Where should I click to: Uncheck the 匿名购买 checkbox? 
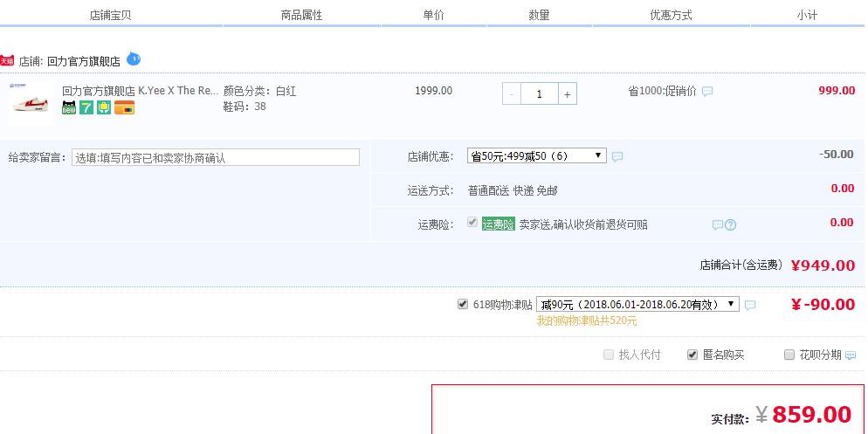(x=692, y=355)
